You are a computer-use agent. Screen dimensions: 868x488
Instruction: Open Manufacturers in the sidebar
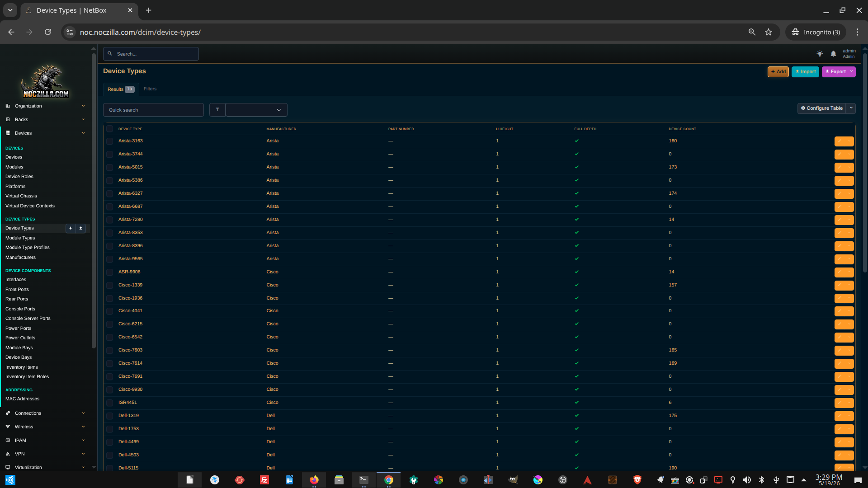(21, 258)
